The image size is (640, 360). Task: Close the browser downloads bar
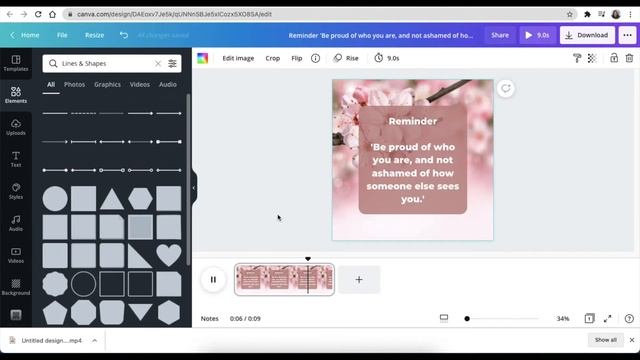click(x=632, y=340)
